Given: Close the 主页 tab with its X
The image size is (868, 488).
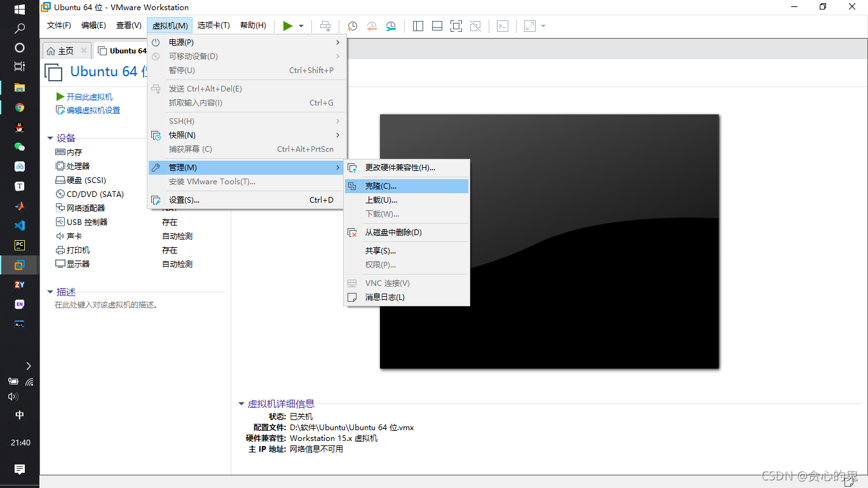Looking at the screenshot, I should 84,50.
